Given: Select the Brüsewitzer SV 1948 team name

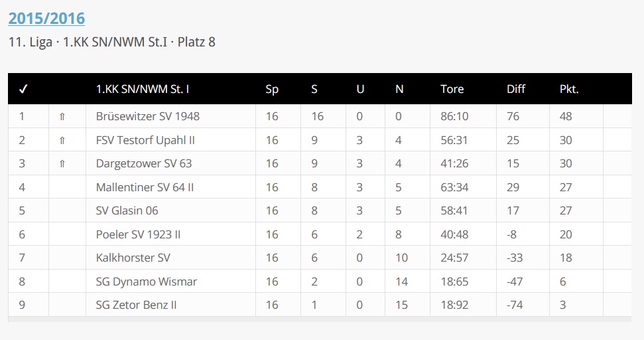Looking at the screenshot, I should 147,116.
